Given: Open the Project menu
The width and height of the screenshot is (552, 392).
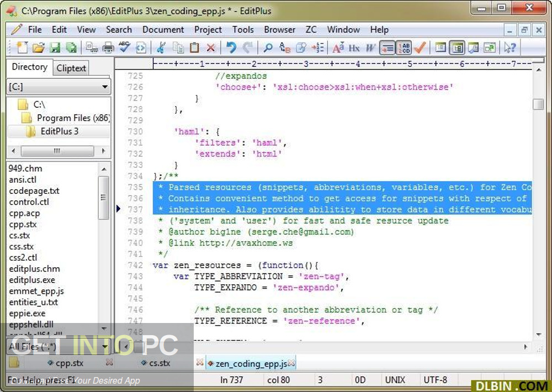Looking at the screenshot, I should click(208, 30).
